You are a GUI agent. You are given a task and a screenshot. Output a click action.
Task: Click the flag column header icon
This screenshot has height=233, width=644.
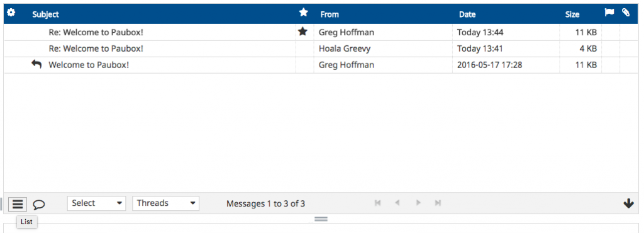609,13
